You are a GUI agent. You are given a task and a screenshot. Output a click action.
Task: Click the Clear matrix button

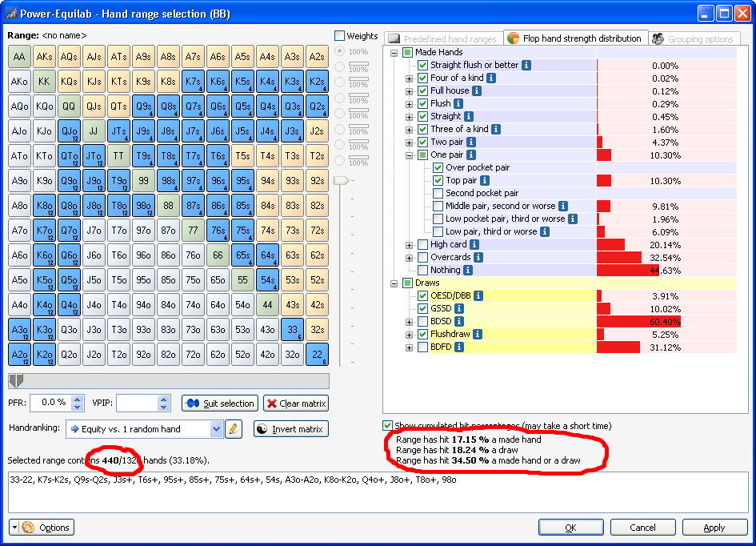[x=296, y=403]
